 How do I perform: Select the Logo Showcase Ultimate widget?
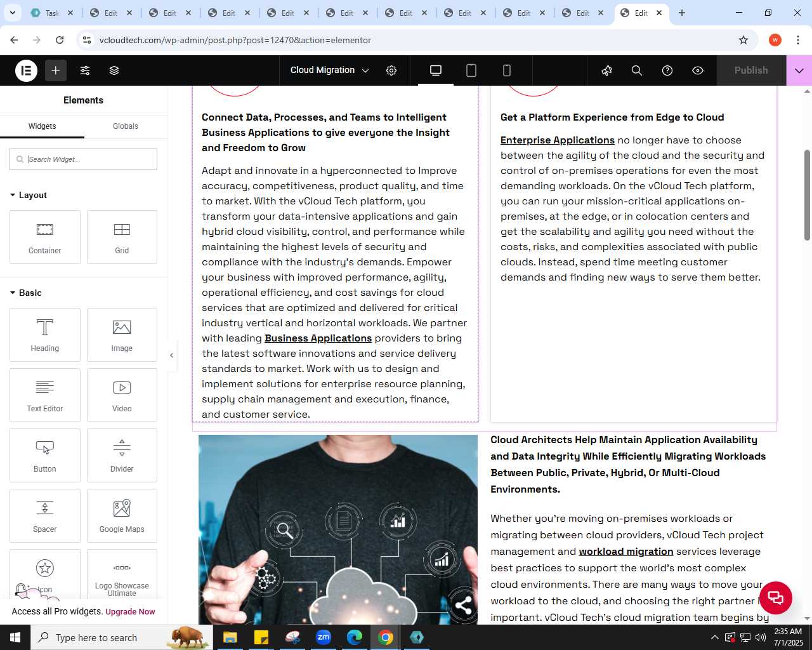click(x=122, y=574)
